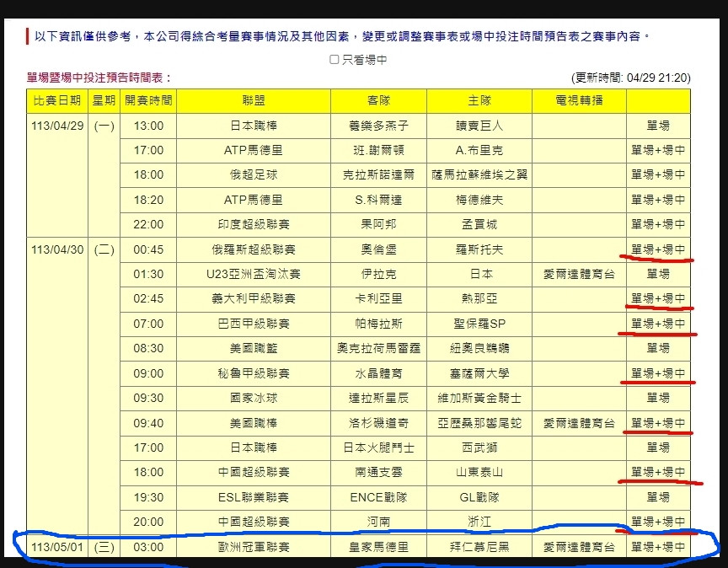Click team 水晶體育
This screenshot has height=568, width=728.
click(379, 374)
